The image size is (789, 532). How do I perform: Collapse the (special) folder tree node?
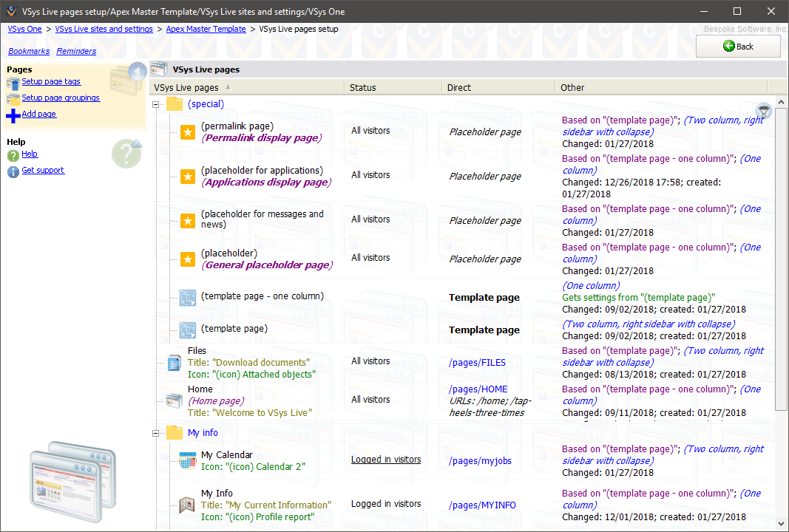[x=156, y=105]
